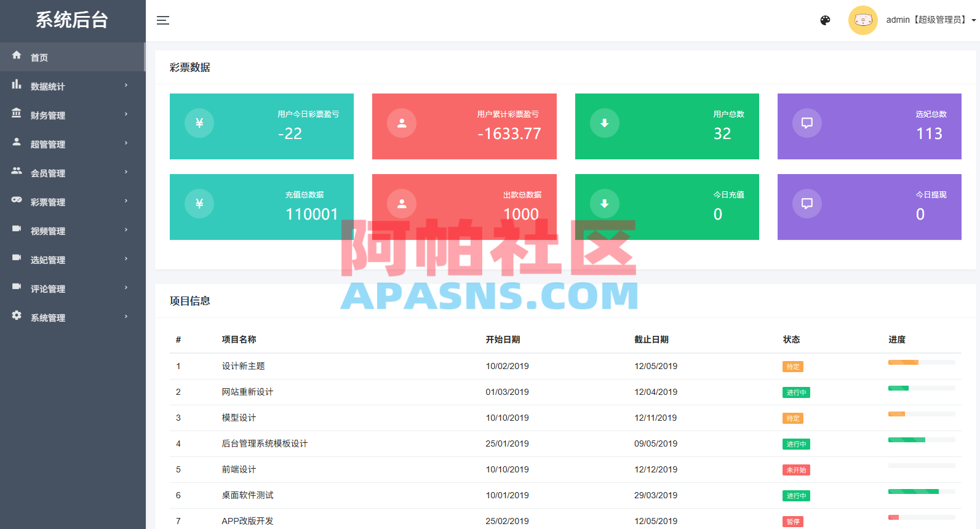Click the 视频管理 camera icon
The height and width of the screenshot is (529, 980).
pos(17,229)
